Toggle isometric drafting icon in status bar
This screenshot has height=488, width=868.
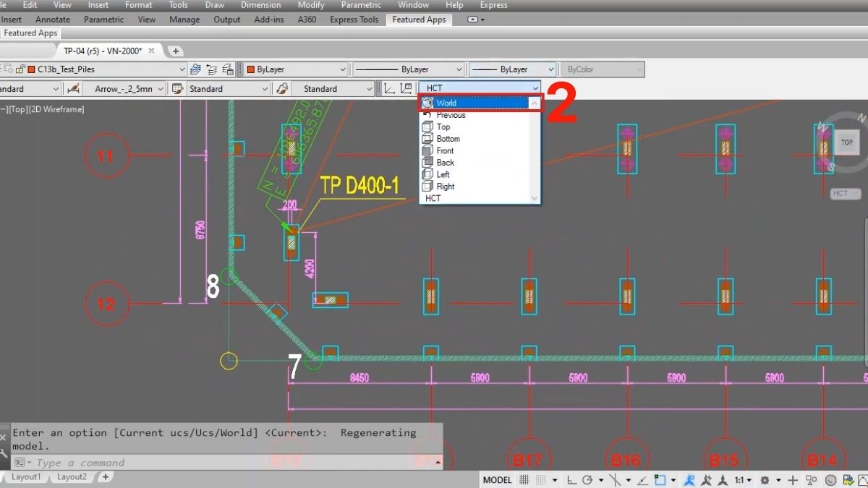pos(616,480)
